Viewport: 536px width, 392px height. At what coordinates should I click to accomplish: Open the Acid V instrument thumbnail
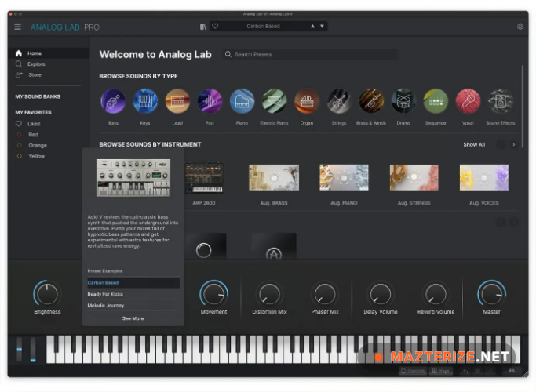coord(133,177)
